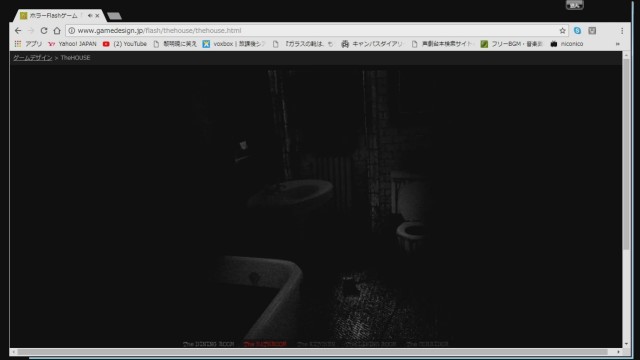This screenshot has height=360, width=640.
Task: Select The DINING ROOM game menu item
Action: point(209,344)
